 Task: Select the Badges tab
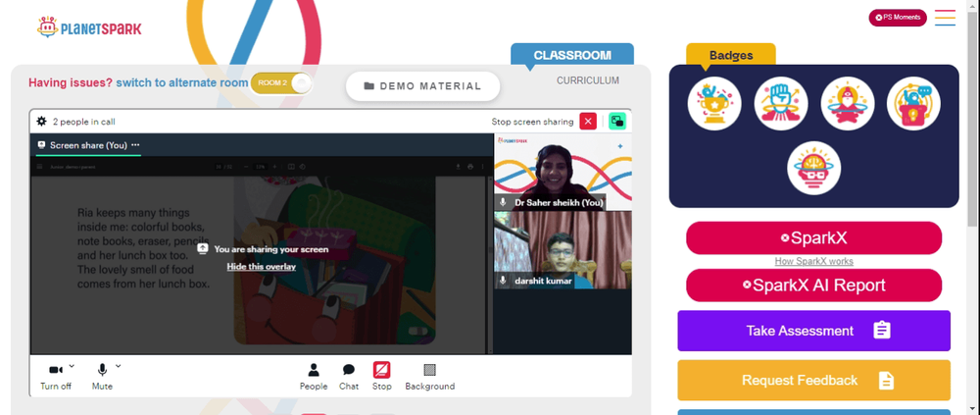point(731,55)
